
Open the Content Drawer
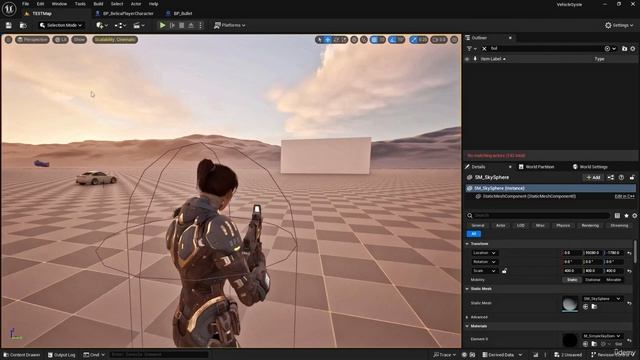pyautogui.click(x=22, y=355)
